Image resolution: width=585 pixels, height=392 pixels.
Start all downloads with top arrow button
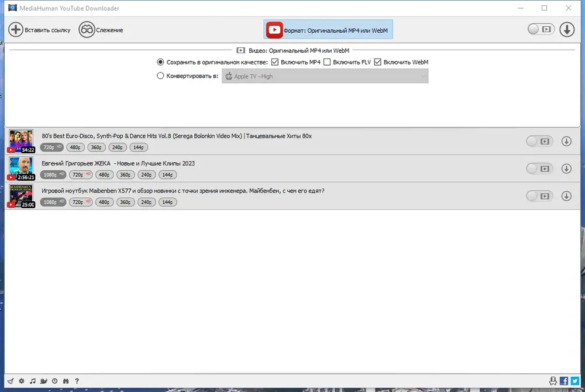(x=567, y=29)
